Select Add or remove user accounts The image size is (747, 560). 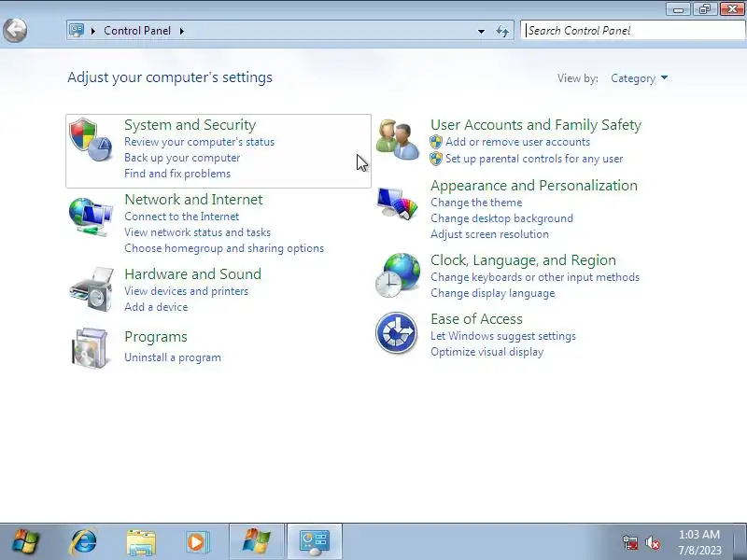click(517, 142)
